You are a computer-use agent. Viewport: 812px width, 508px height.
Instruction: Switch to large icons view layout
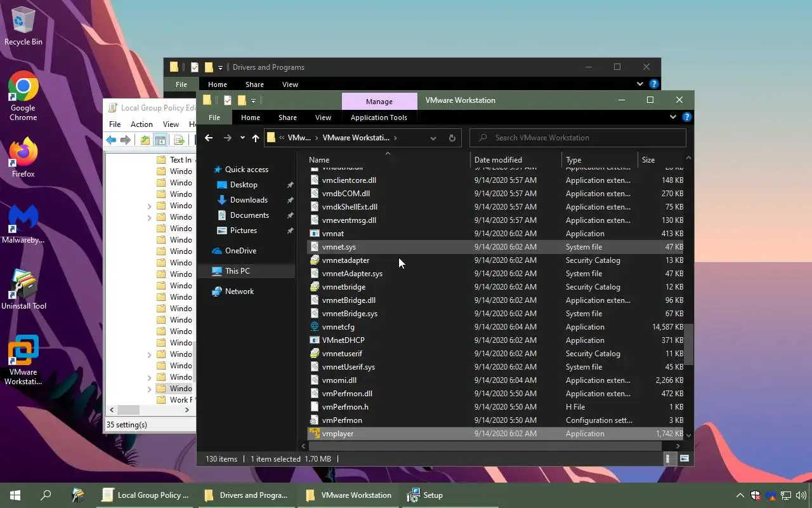684,458
